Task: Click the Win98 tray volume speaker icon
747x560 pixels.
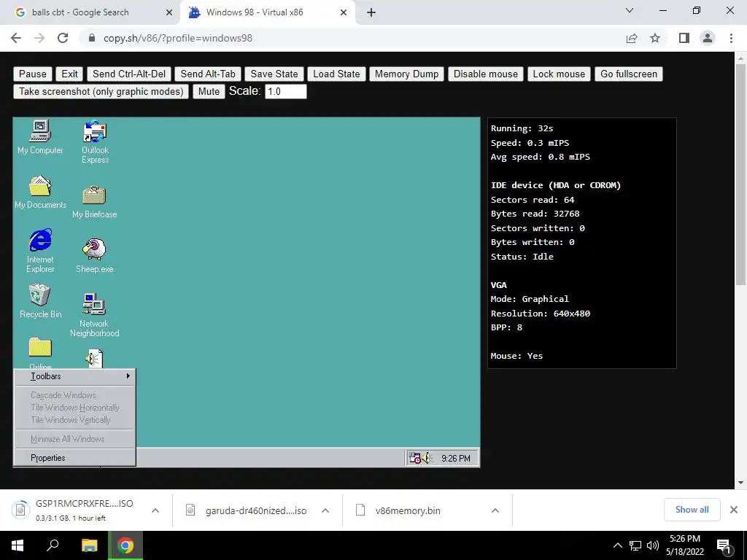Action: click(426, 458)
